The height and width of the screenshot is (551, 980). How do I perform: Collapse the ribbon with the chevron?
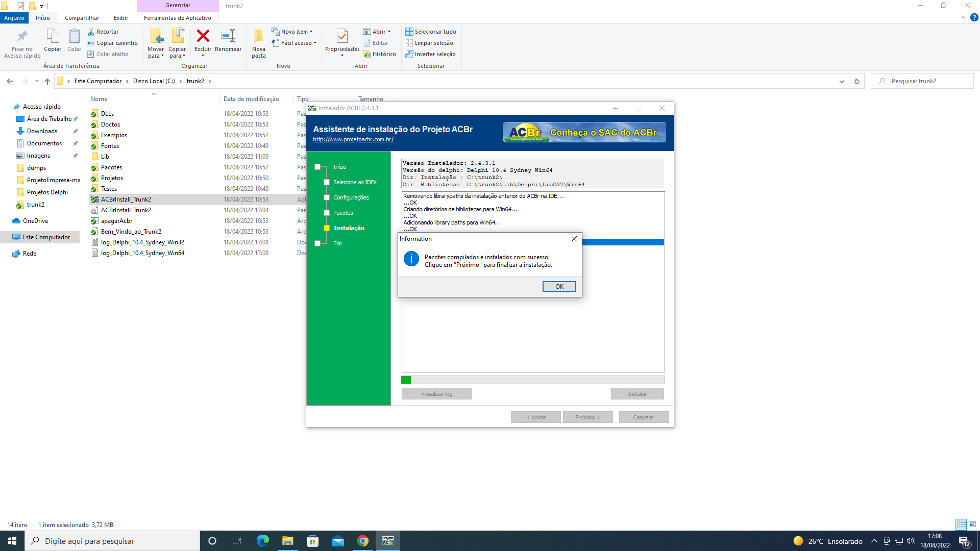(x=963, y=17)
